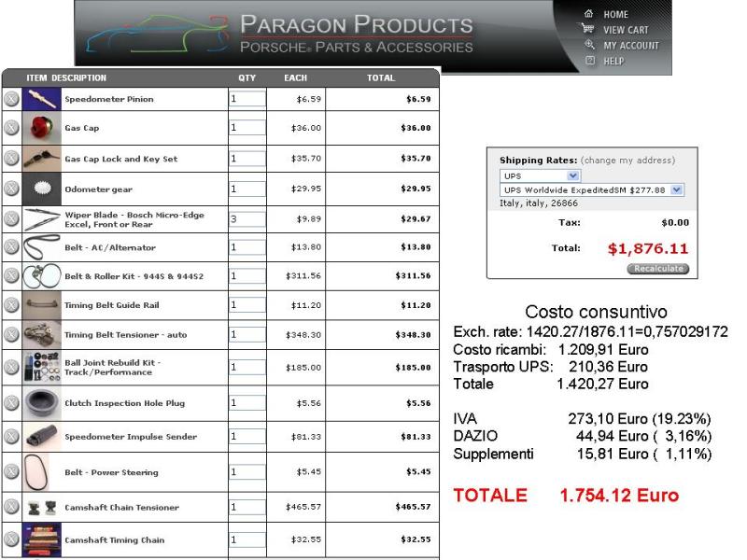The width and height of the screenshot is (747, 560).
Task: Click the $1,876.11 total amount
Action: pyautogui.click(x=648, y=248)
